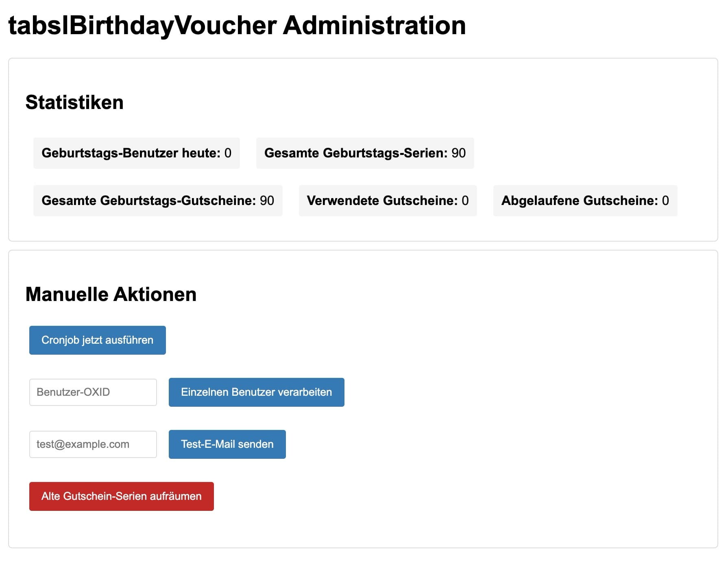Click the Abgelaufene Gutscheine label

(579, 201)
